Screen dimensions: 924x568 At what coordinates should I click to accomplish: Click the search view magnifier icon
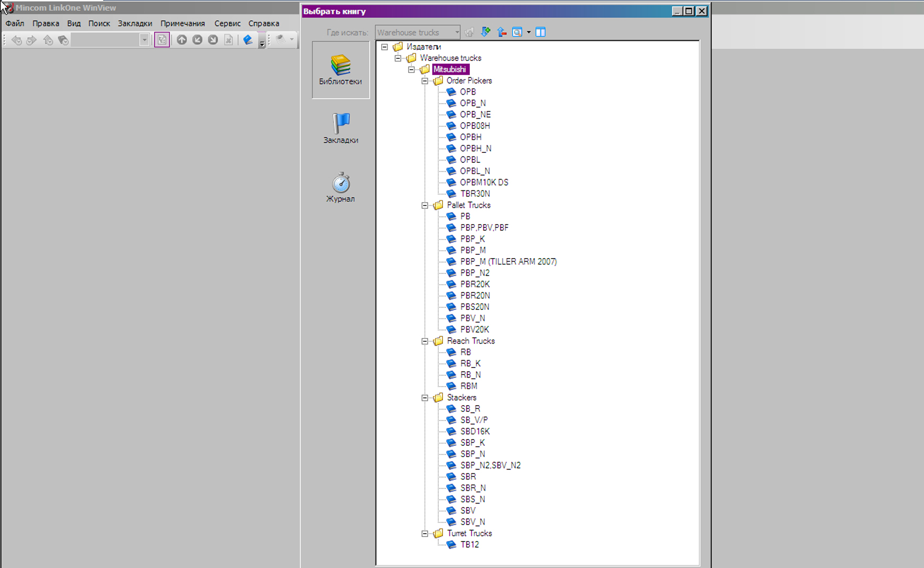tap(517, 32)
